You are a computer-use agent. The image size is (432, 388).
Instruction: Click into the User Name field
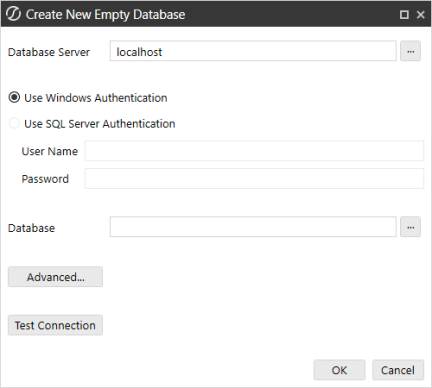point(254,151)
